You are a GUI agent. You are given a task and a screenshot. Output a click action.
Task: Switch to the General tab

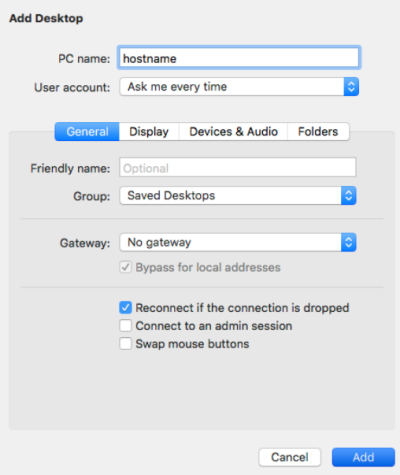(87, 132)
